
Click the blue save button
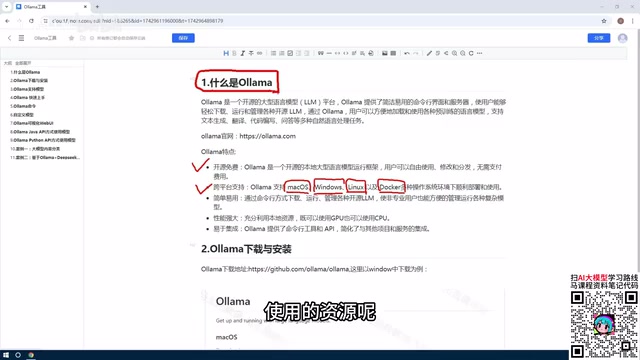(183, 38)
